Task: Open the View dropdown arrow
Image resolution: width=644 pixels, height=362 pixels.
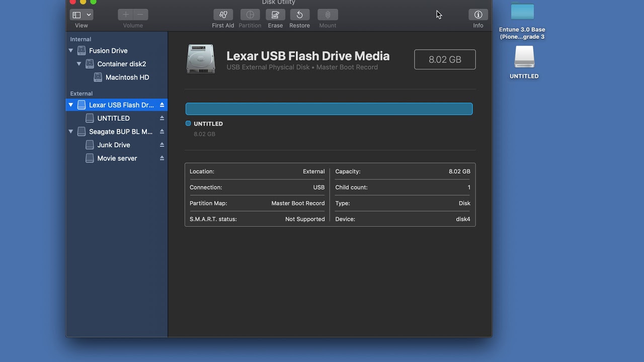Action: coord(89,15)
